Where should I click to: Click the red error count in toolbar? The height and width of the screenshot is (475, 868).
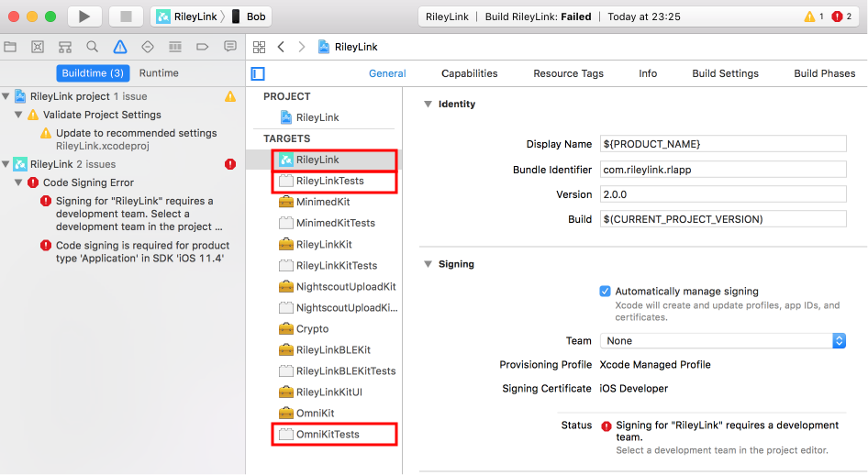(x=842, y=17)
